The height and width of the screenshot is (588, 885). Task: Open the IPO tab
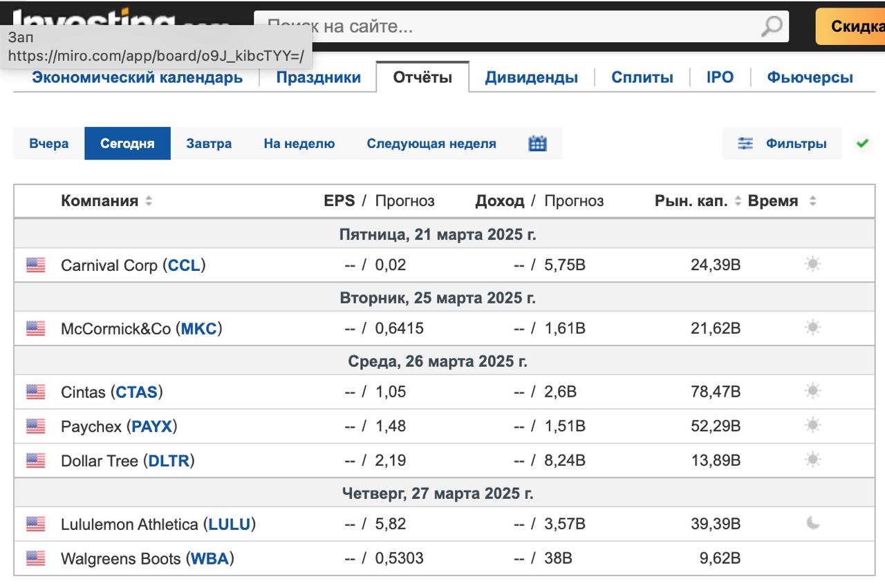click(x=720, y=77)
